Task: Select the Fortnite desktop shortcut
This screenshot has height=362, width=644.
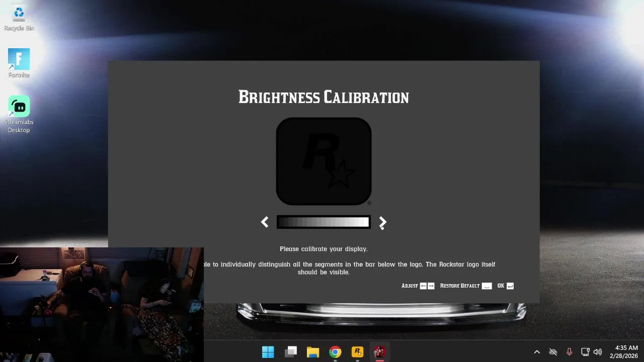Action: coord(19,63)
